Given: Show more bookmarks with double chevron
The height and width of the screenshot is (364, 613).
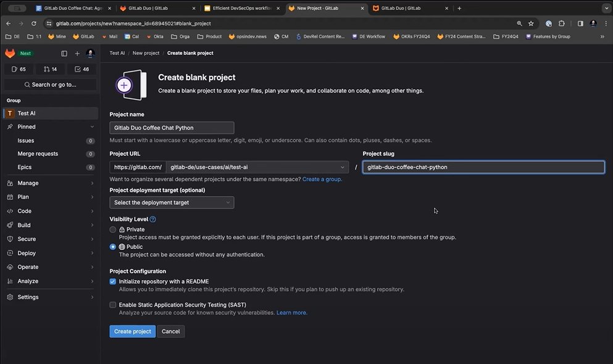Looking at the screenshot, I should (x=603, y=36).
